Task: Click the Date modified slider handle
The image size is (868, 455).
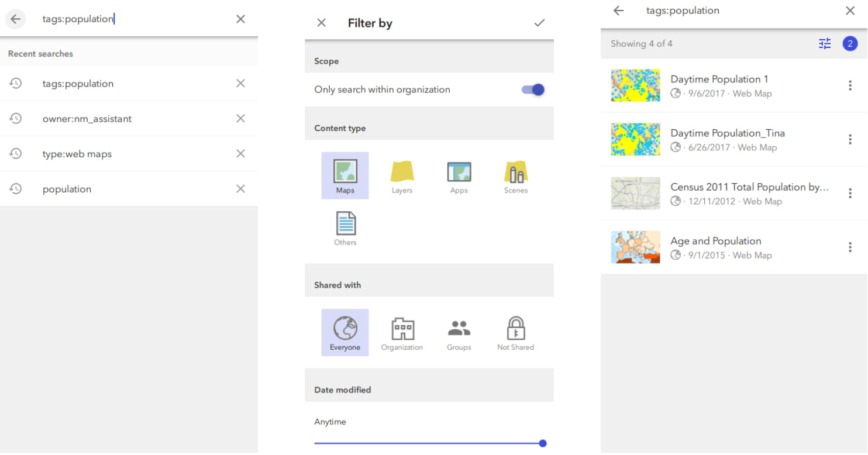Action: 543,443
